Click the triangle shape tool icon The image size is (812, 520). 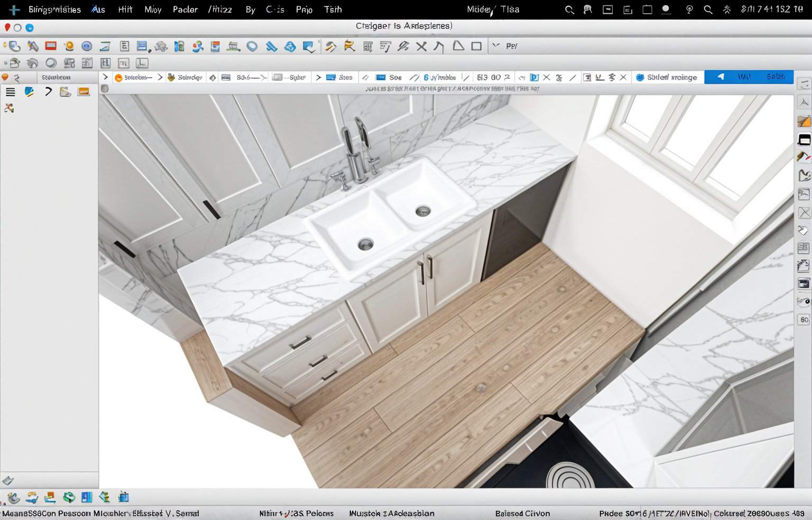point(458,46)
